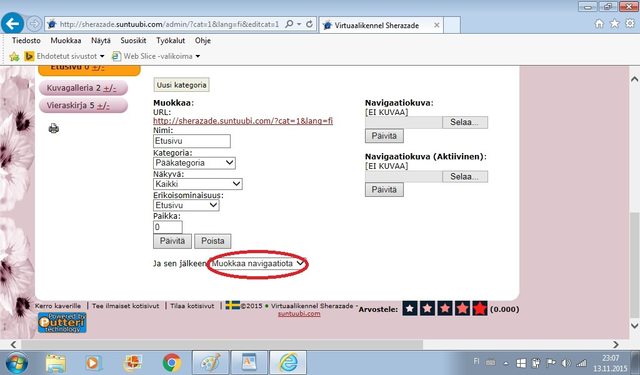This screenshot has height=375, width=640.
Task: Rate the site with the first star
Action: click(x=409, y=308)
